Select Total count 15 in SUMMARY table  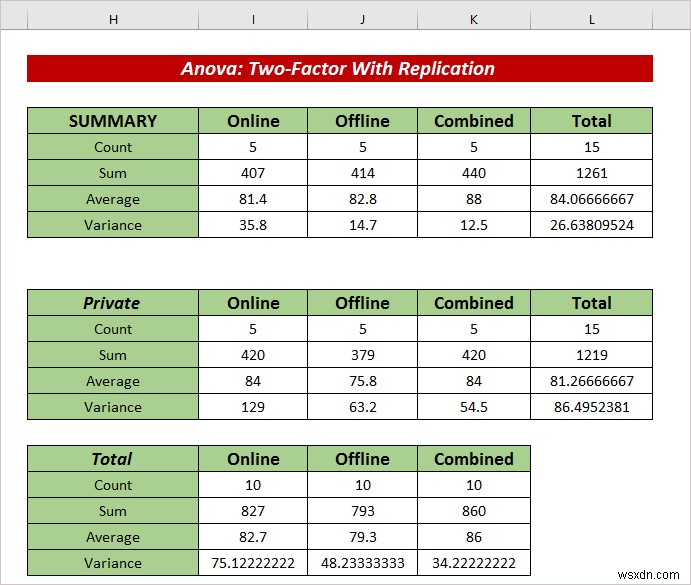pos(591,147)
